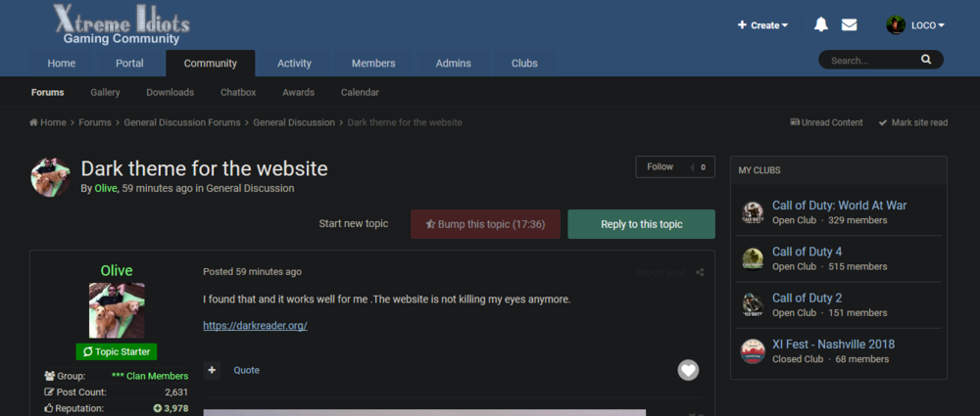Click Bump this topic button
980x416 pixels.
485,224
